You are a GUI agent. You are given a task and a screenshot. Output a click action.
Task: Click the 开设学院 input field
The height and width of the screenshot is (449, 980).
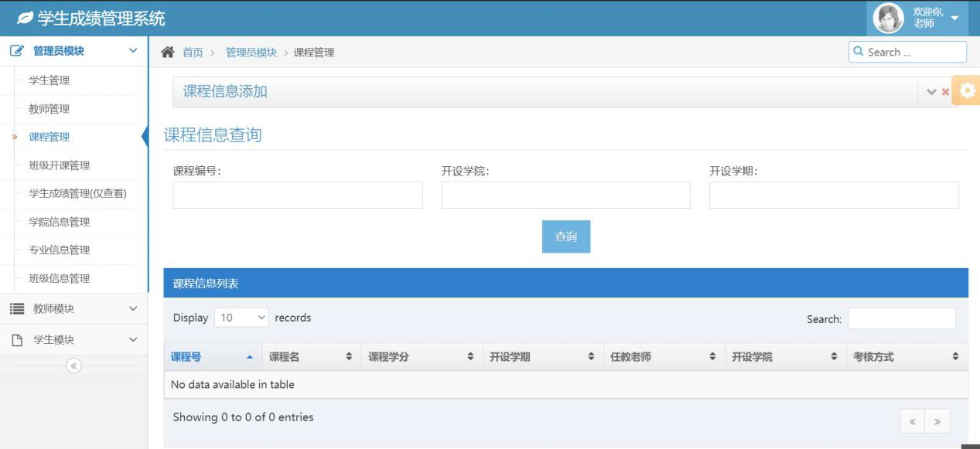(x=565, y=196)
